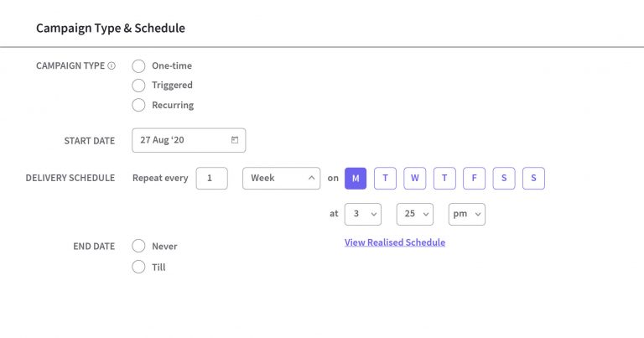
Task: Click the Repeat every number field
Action: [212, 179]
